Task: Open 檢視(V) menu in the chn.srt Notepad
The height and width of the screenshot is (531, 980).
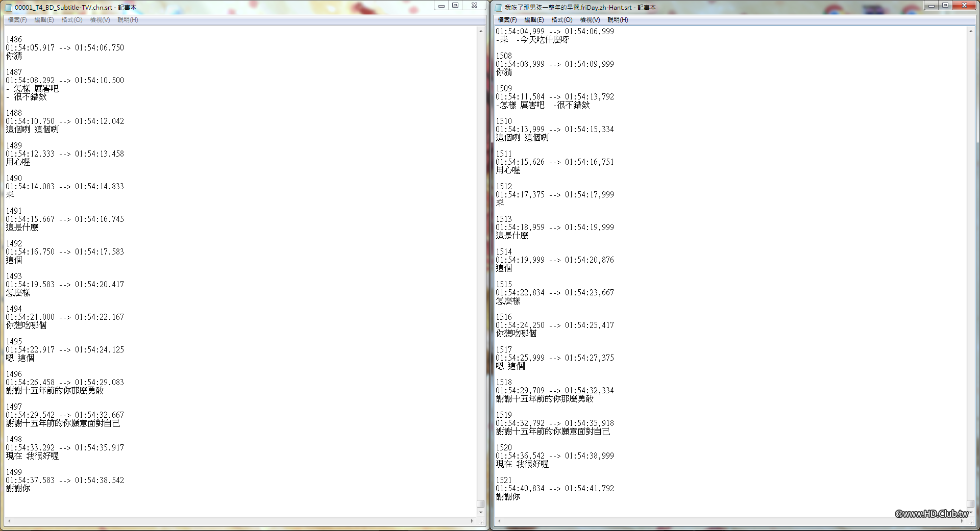Action: tap(100, 20)
